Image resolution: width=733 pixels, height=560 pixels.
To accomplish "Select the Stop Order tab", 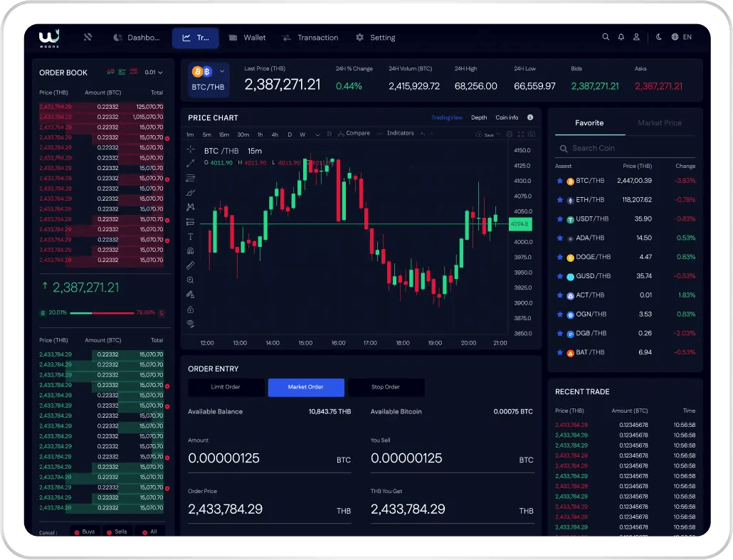I will point(386,387).
